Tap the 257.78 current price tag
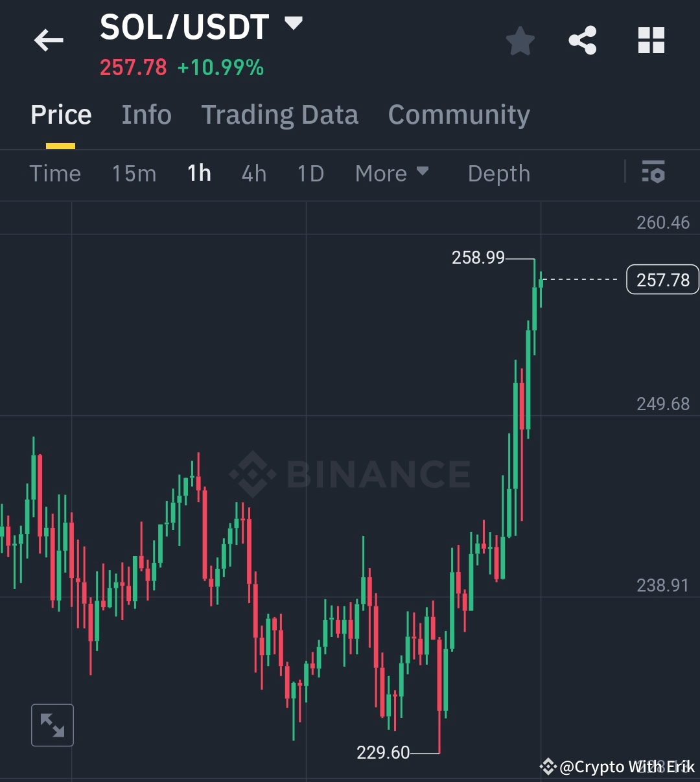Image resolution: width=700 pixels, height=782 pixels. click(x=662, y=279)
